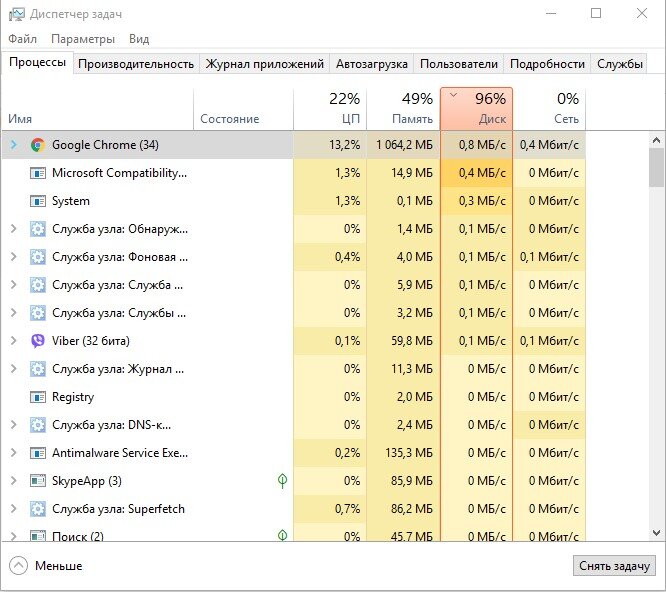Expand the Служба узла: Журнал row
Viewport: 666px width, 592px height.
(x=14, y=369)
